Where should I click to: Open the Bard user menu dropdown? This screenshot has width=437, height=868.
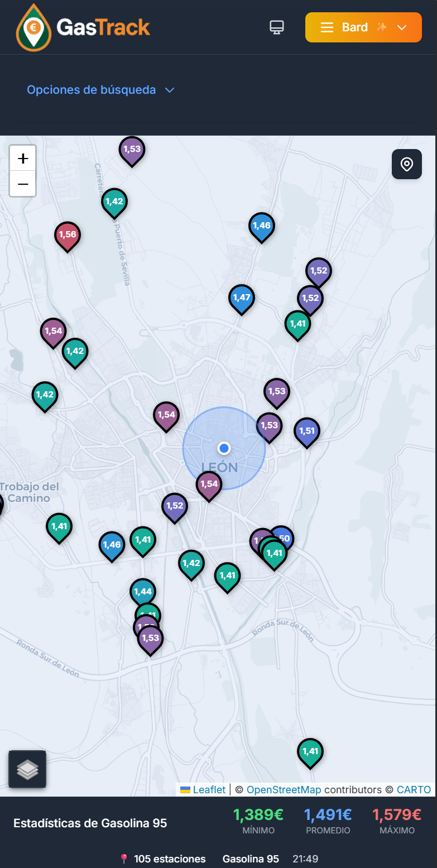(363, 27)
